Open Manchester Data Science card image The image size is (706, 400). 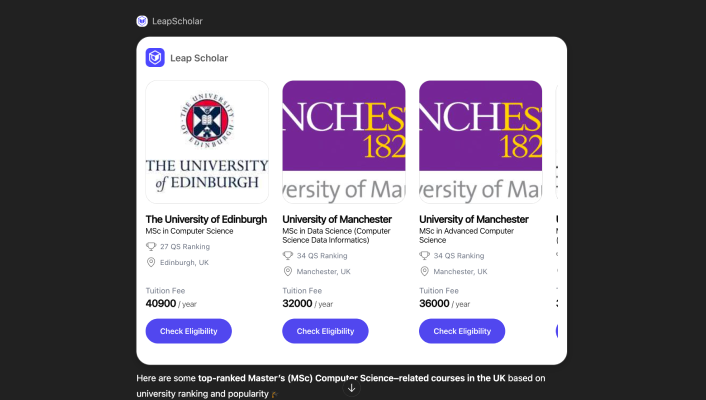click(x=344, y=142)
